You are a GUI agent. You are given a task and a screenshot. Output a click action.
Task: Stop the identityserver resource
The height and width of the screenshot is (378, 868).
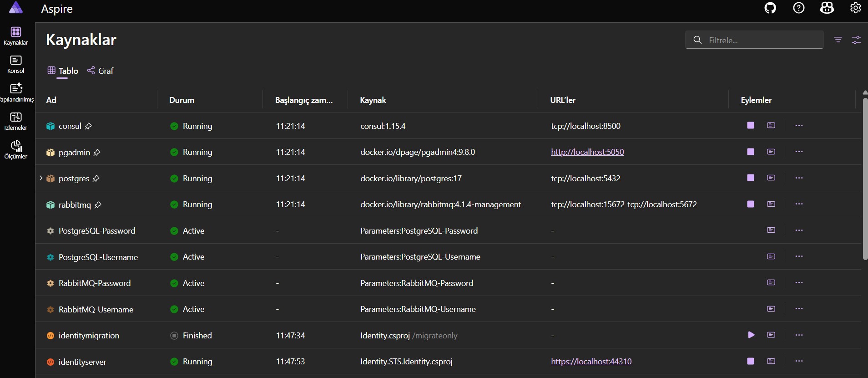(751, 361)
